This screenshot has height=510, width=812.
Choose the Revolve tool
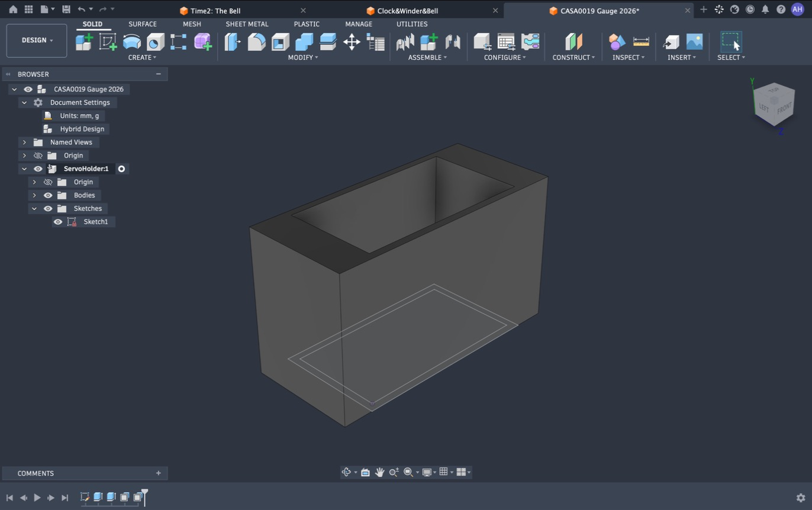pos(131,42)
